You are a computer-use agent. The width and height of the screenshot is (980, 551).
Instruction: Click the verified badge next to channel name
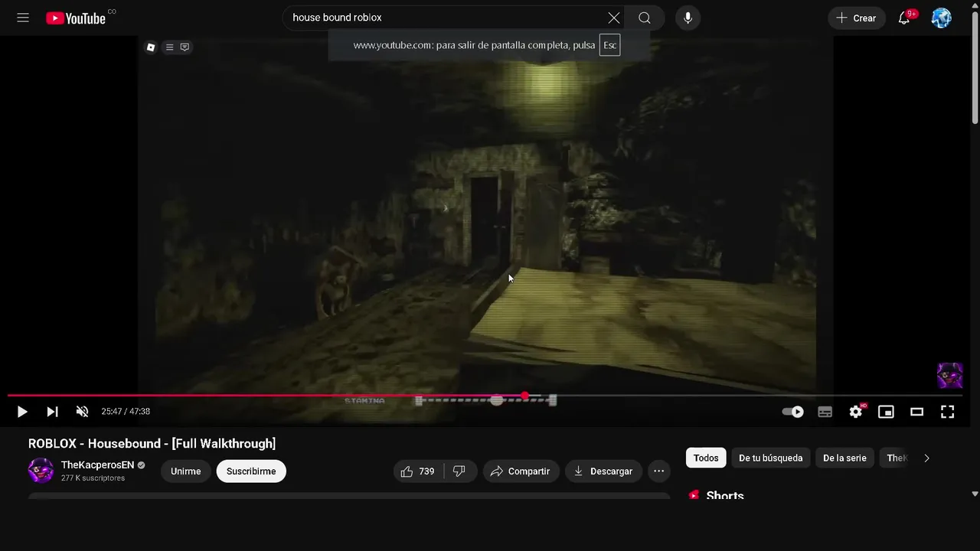141,465
